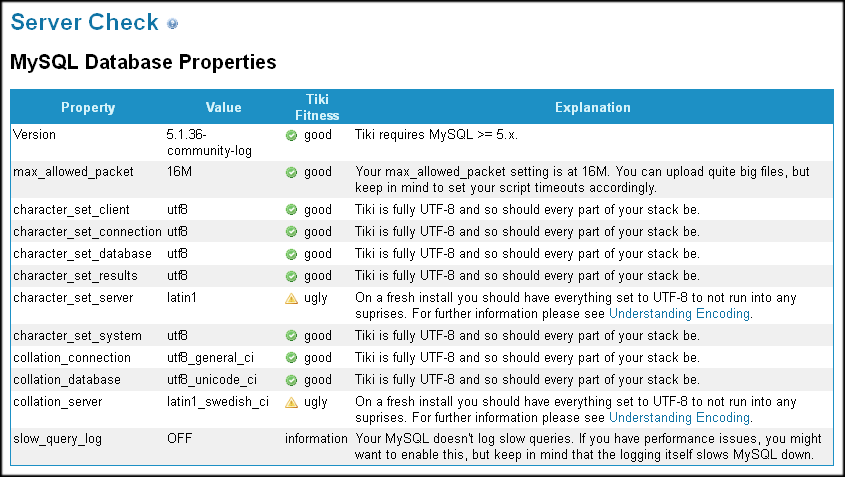This screenshot has height=477, width=845.
Task: Click the green good icon for Version
Action: point(291,135)
